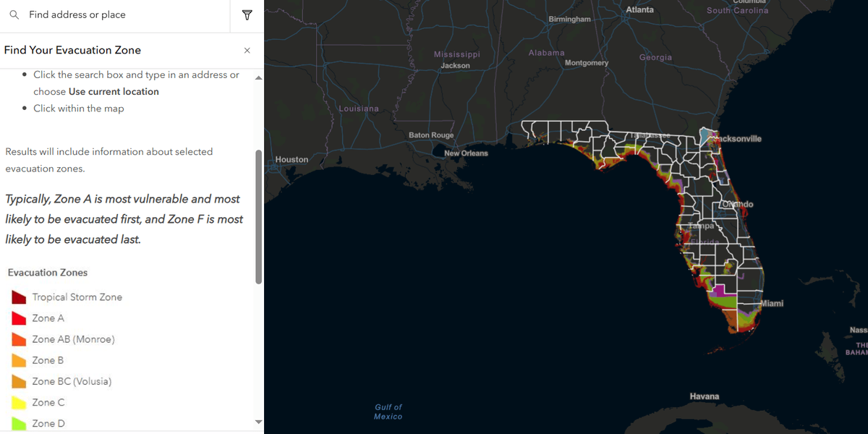Click the Houston label on the map
Viewport: 868px width, 434px height.
[292, 160]
